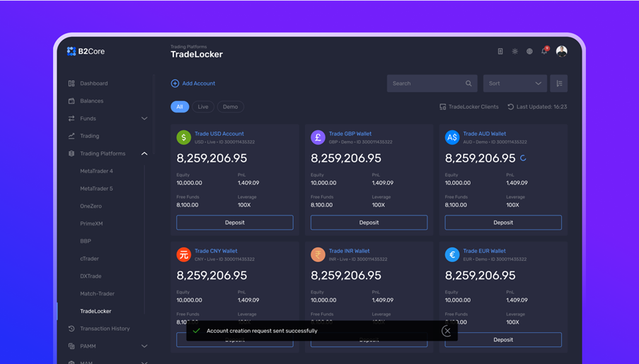The image size is (639, 364).
Task: Click the Trading Platforms stack icon
Action: click(71, 153)
